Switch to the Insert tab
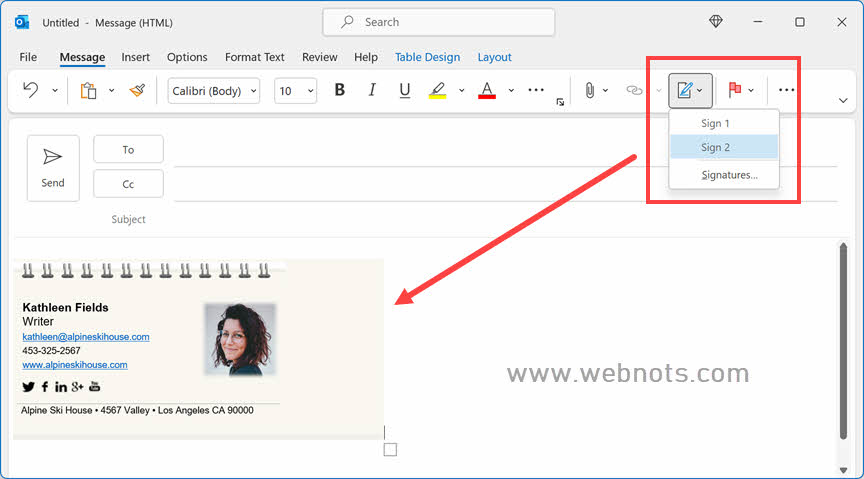 coord(136,57)
